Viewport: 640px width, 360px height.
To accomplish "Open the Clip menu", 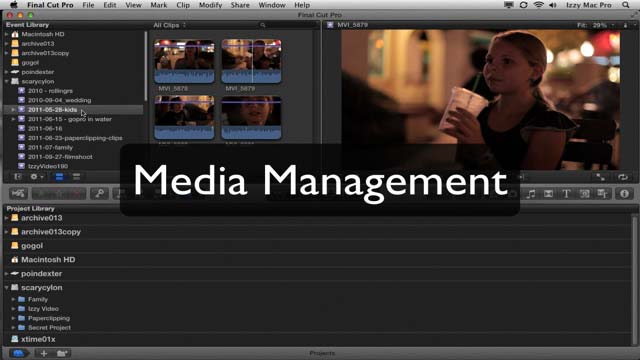I will point(183,5).
